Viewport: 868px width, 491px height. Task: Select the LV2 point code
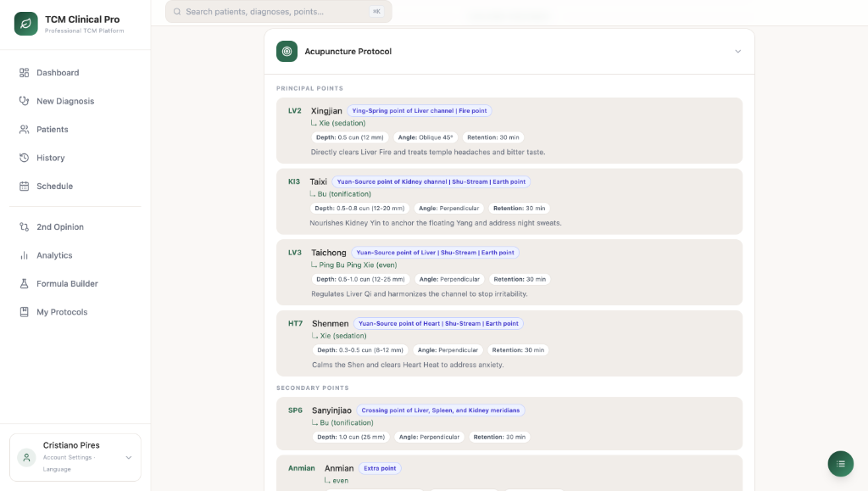(294, 111)
